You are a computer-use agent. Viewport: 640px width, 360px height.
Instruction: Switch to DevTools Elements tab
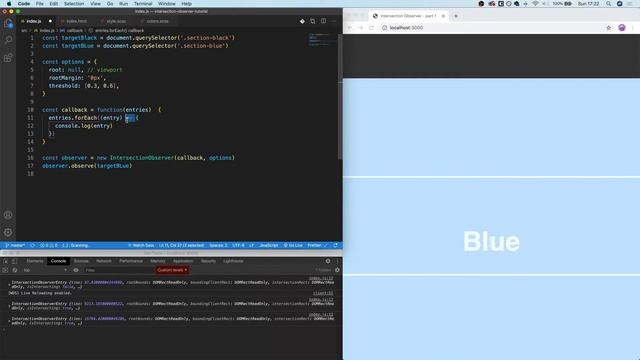tap(35, 261)
